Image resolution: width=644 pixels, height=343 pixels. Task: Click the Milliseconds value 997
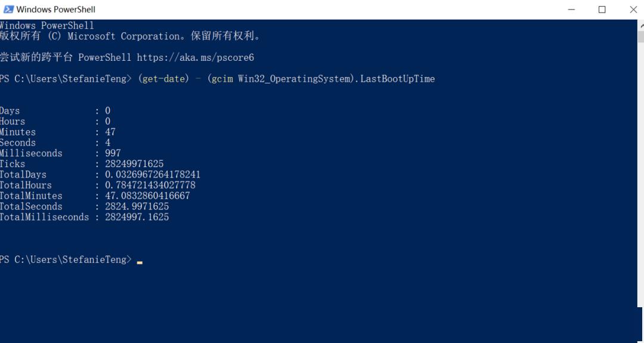[113, 153]
